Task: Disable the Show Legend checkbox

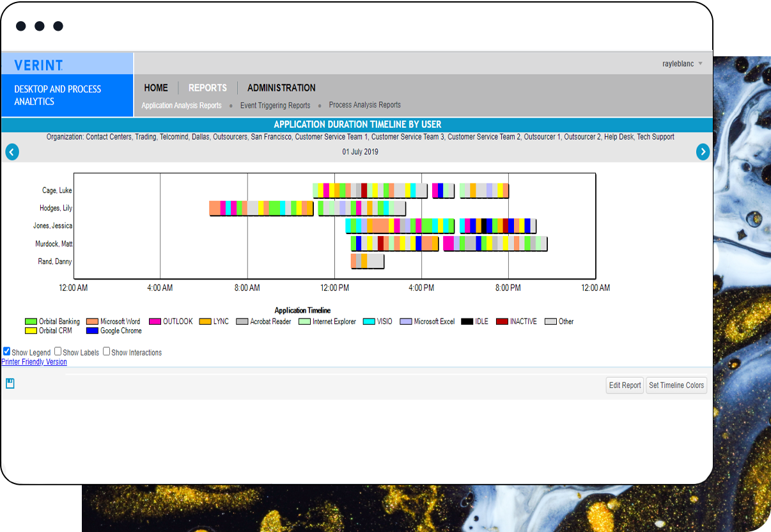Action: point(6,351)
